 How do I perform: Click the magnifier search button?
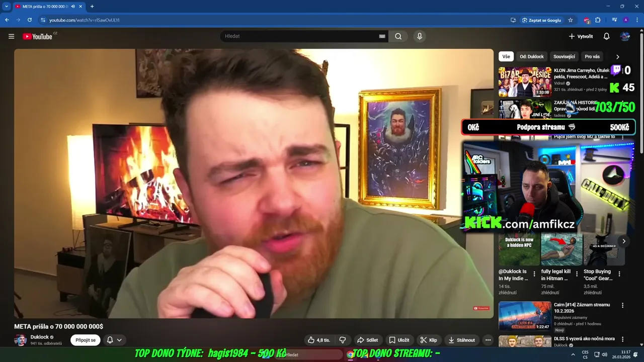coord(398,36)
